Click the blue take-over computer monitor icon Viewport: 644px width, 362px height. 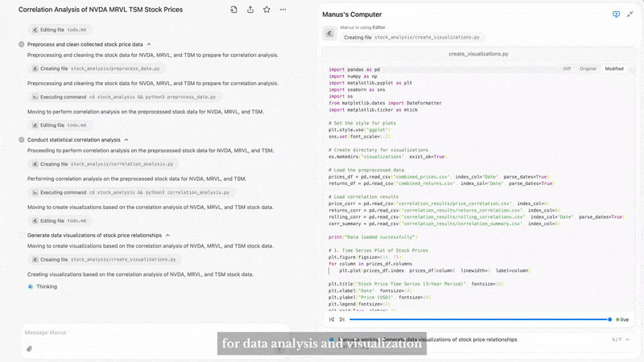(617, 14)
